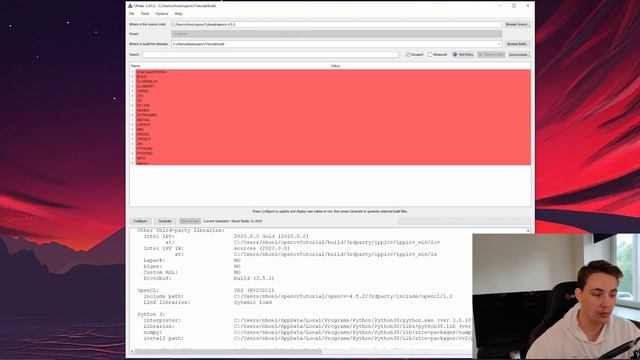The width and height of the screenshot is (640, 360).
Task: Open the Tools menu
Action: [x=145, y=14]
